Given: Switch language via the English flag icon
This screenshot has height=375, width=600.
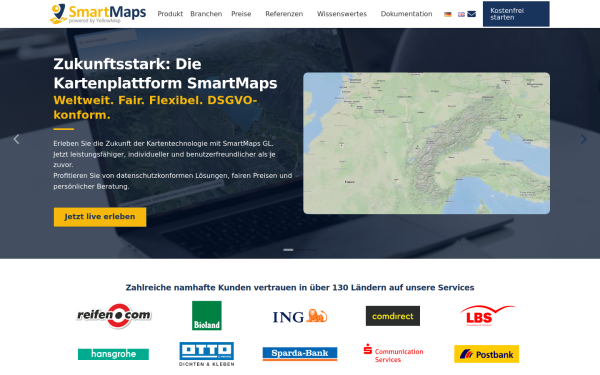Looking at the screenshot, I should pyautogui.click(x=461, y=14).
